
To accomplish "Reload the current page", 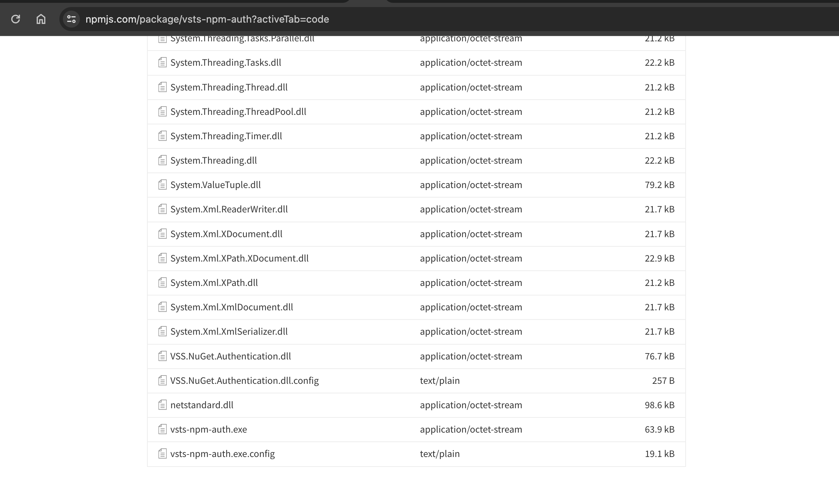I will [16, 19].
